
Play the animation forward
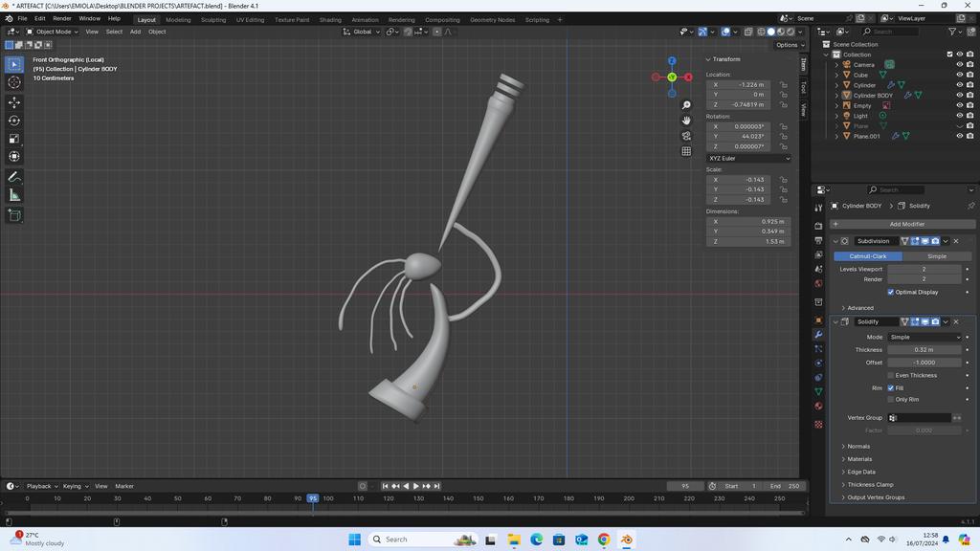[415, 486]
